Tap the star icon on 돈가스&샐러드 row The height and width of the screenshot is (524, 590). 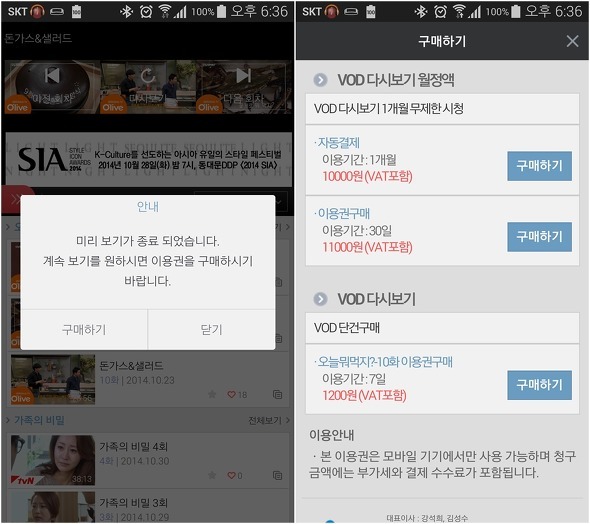click(212, 394)
